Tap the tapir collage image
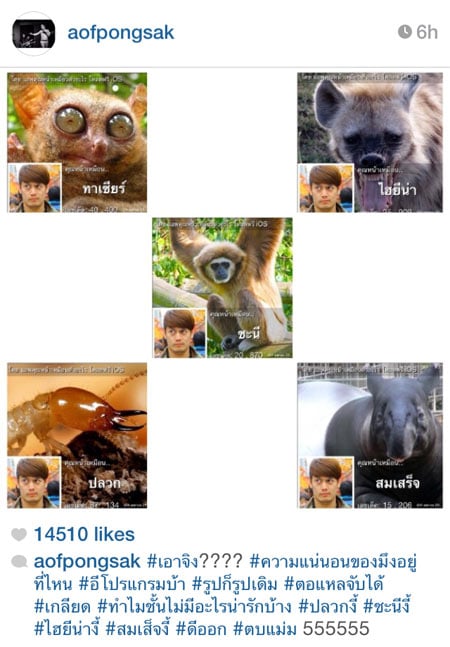 click(x=370, y=435)
